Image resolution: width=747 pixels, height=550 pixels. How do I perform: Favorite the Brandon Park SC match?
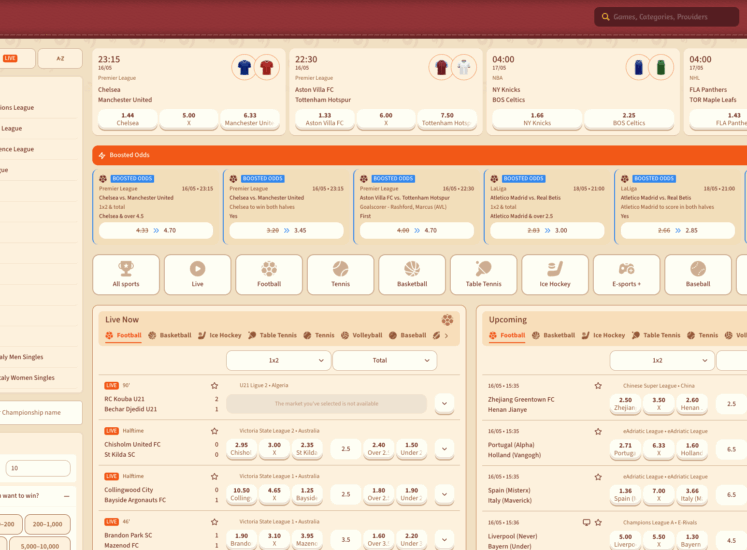point(214,522)
